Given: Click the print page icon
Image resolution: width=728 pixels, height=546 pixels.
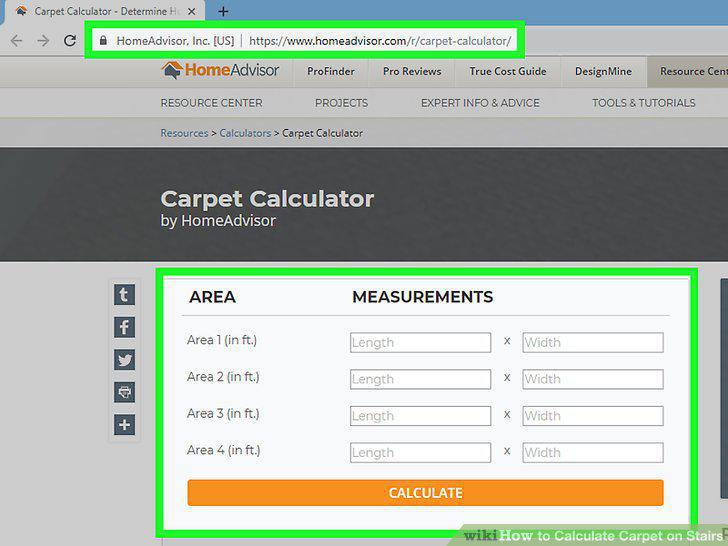Looking at the screenshot, I should (124, 392).
